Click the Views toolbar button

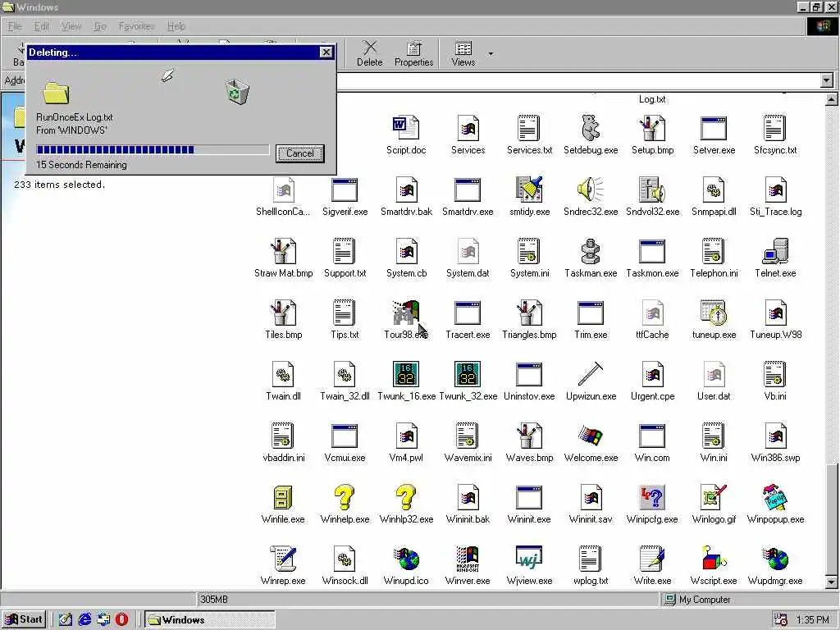(463, 53)
